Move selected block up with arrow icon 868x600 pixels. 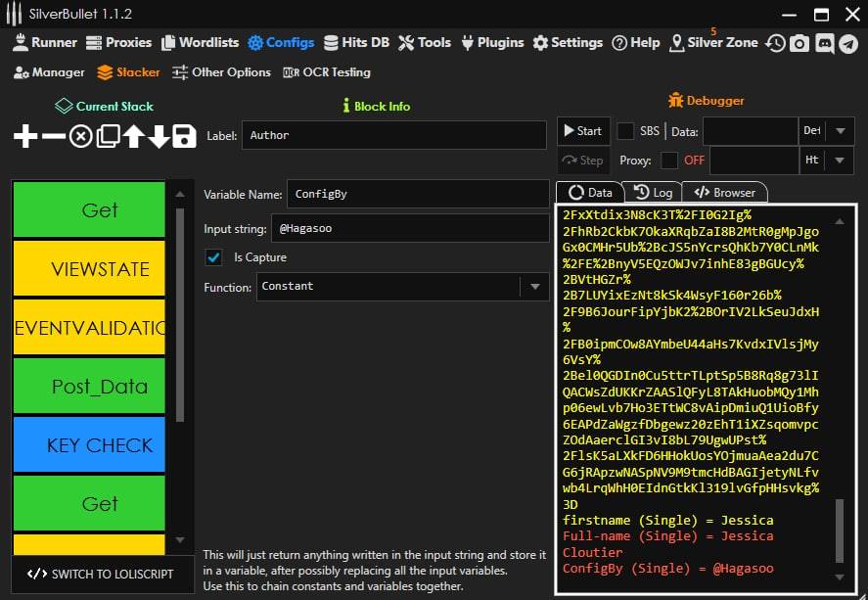133,136
